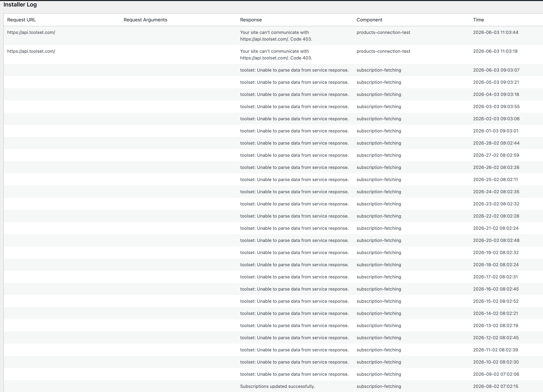Click the second api.toolset.com request URL
This screenshot has width=543, height=392.
click(x=31, y=51)
